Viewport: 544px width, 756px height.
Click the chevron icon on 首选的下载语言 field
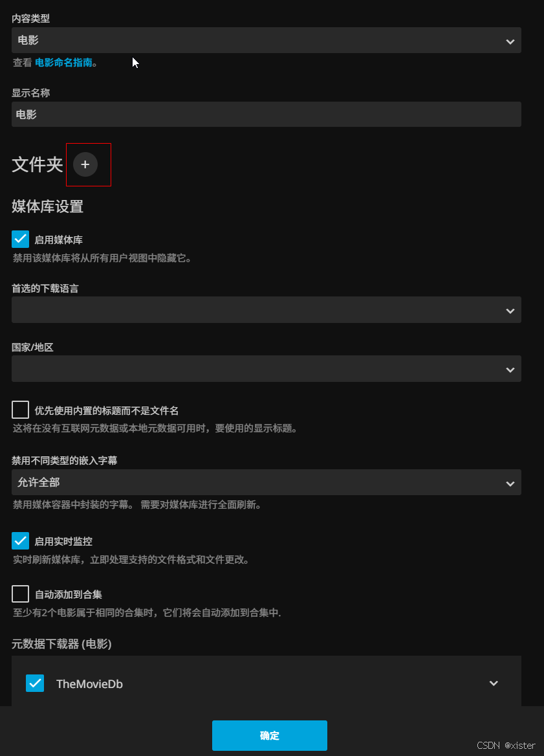pos(510,311)
